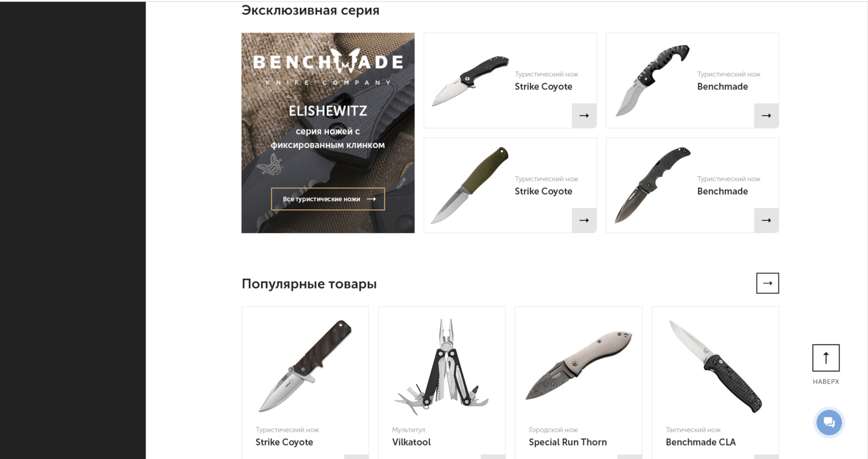Image resolution: width=868 pixels, height=459 pixels.
Task: Click arrow on top Benchmade card
Action: click(766, 115)
